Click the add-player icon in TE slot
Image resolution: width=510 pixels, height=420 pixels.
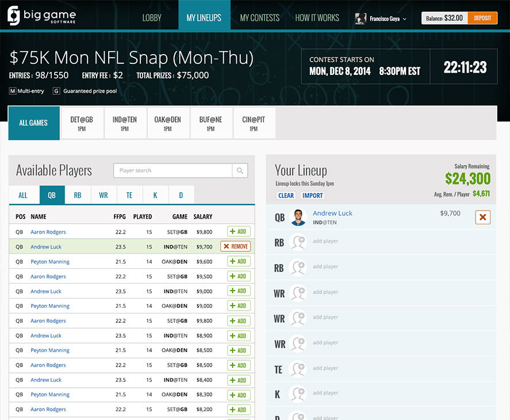tap(298, 369)
